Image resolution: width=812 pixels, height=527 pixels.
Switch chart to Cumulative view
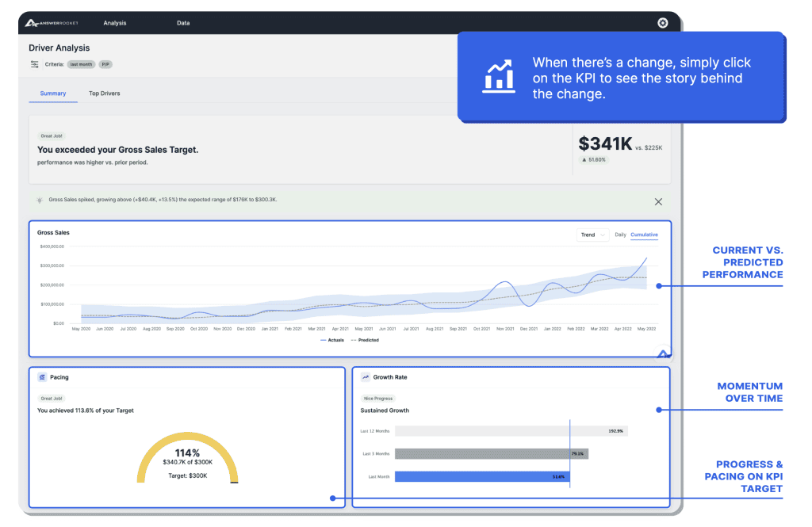pos(644,235)
